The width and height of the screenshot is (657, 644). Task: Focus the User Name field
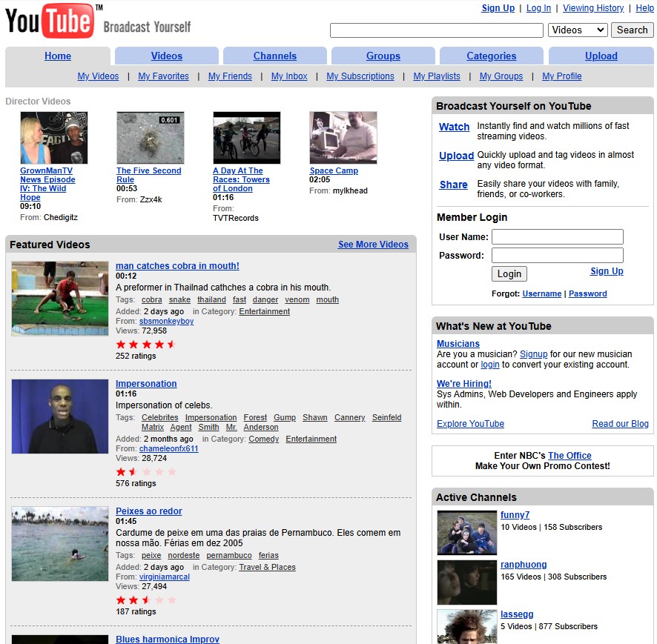558,236
